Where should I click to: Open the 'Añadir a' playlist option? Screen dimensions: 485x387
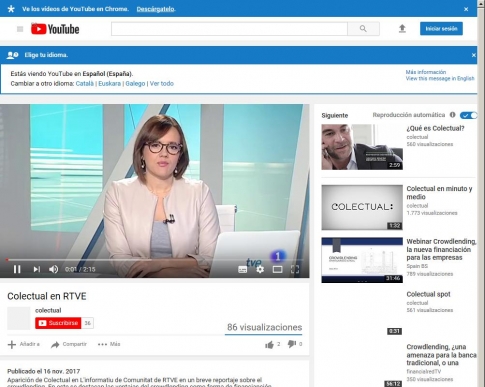(24, 344)
